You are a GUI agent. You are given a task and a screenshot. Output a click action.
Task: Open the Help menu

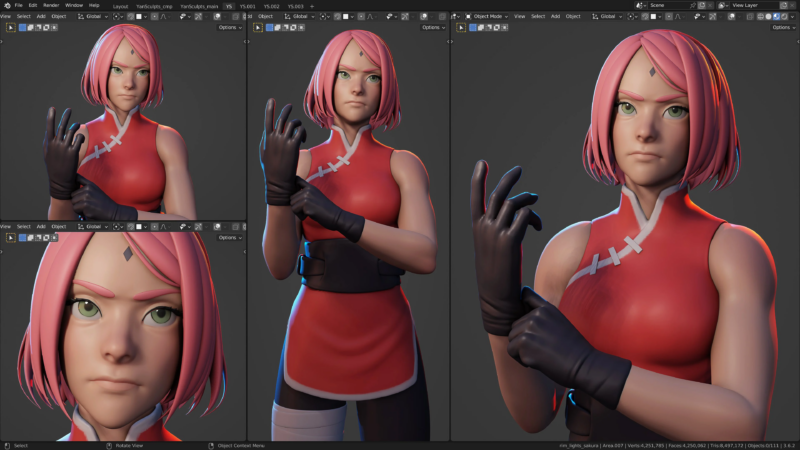click(x=94, y=5)
